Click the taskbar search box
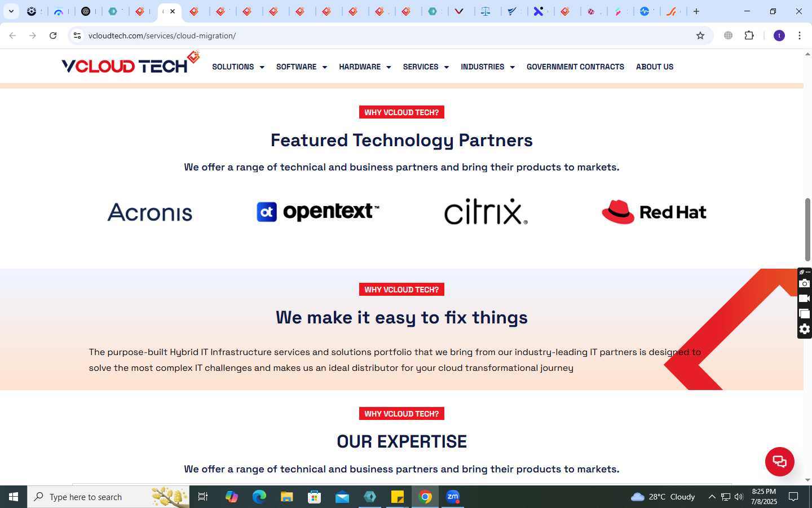This screenshot has width=812, height=508. click(108, 497)
